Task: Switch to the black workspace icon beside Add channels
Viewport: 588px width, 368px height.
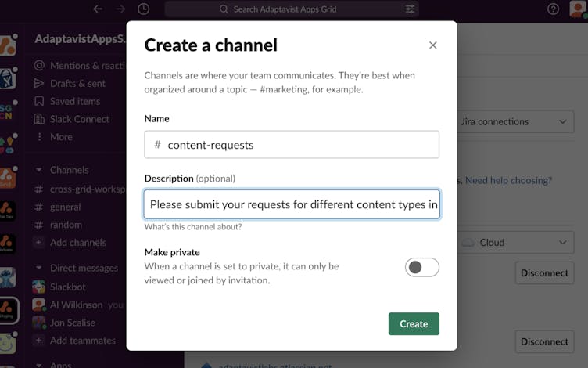Action: tap(8, 244)
